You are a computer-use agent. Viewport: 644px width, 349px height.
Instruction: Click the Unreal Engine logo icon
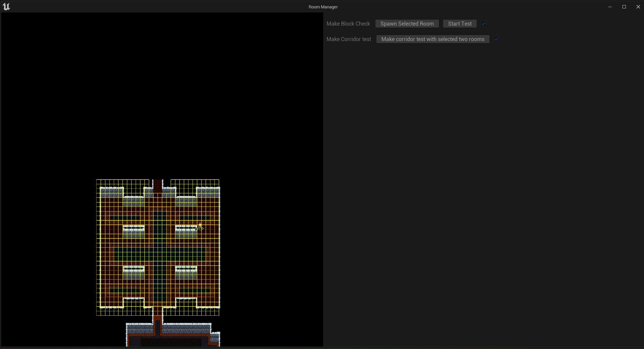[x=6, y=7]
